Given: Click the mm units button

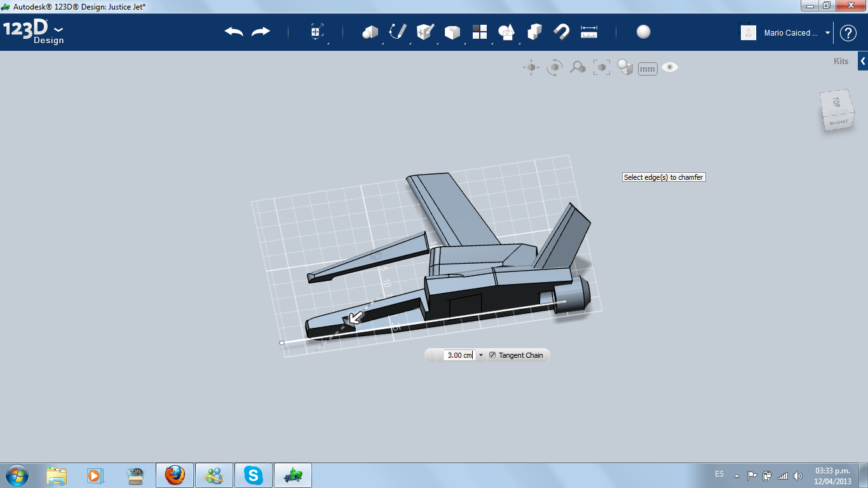Looking at the screenshot, I should [648, 69].
